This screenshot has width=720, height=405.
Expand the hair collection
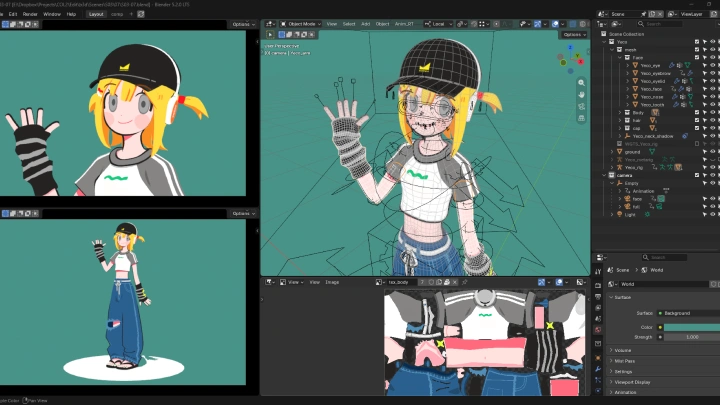coord(619,120)
